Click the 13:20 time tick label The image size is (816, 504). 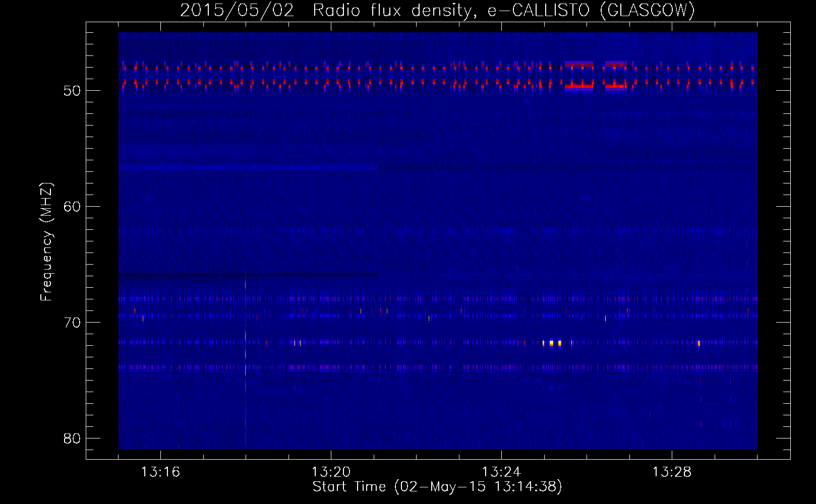point(331,472)
